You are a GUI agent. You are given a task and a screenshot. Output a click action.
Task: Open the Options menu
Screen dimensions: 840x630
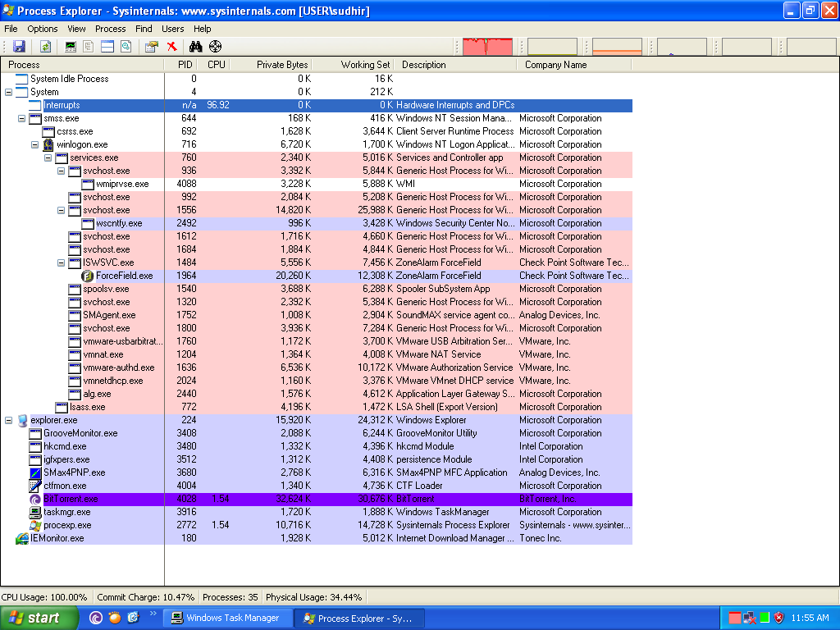point(43,29)
